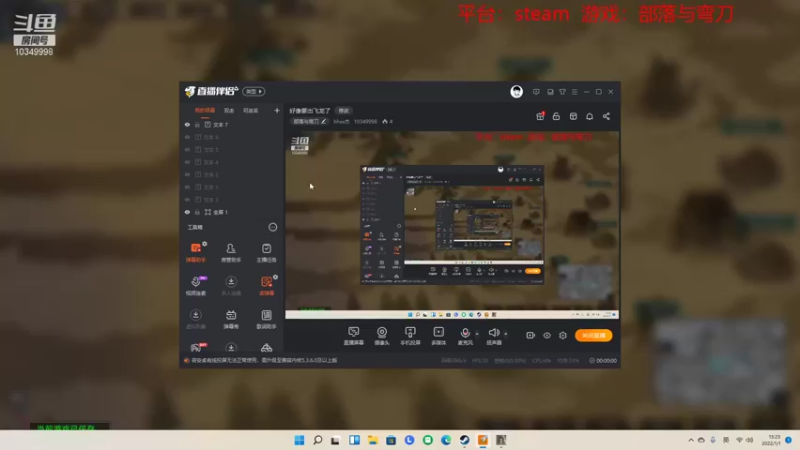Open the orange read-danmaku tool
800x450 pixels.
pos(266,285)
